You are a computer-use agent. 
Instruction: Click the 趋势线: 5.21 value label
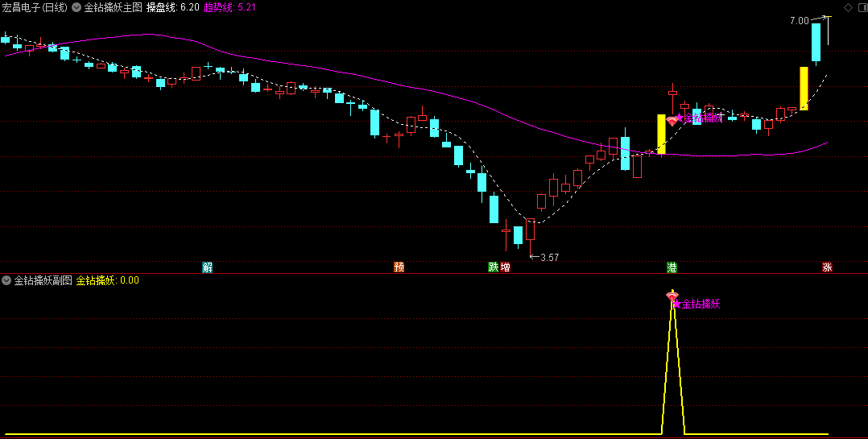click(x=229, y=8)
